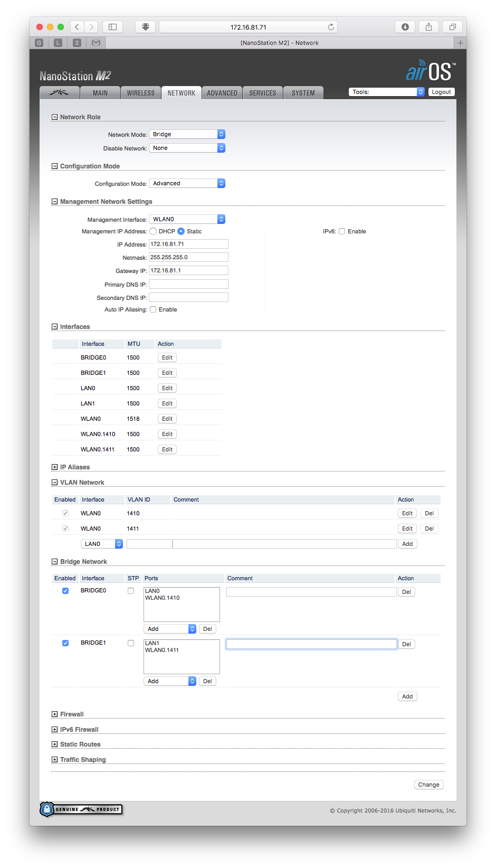Click the Change button

point(428,785)
